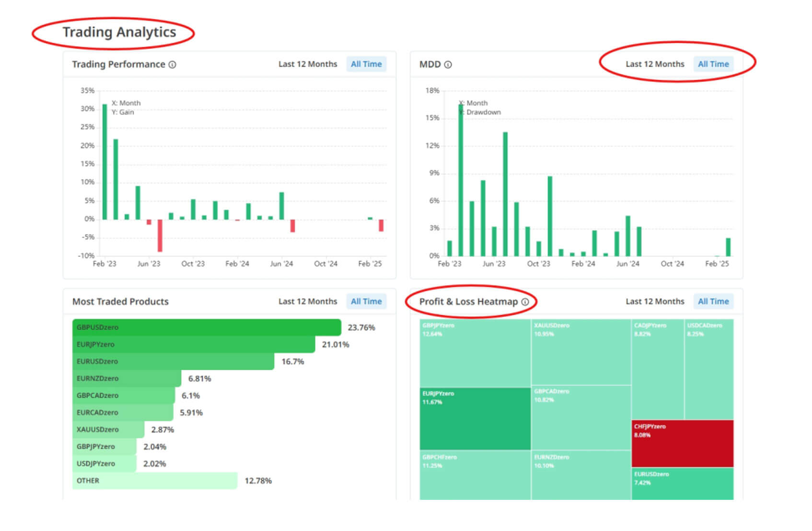Show Last 12 Months for Most Traded Products
The width and height of the screenshot is (812, 531).
point(308,301)
